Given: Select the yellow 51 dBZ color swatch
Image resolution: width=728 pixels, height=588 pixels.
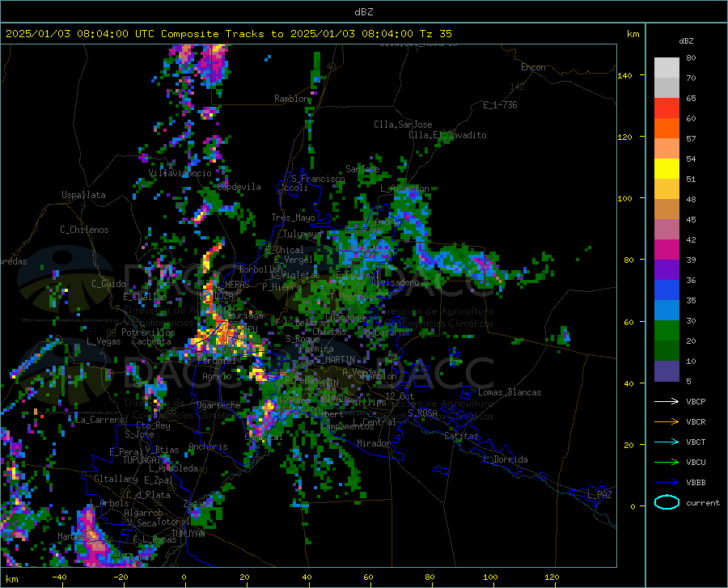Looking at the screenshot, I should 667,169.
